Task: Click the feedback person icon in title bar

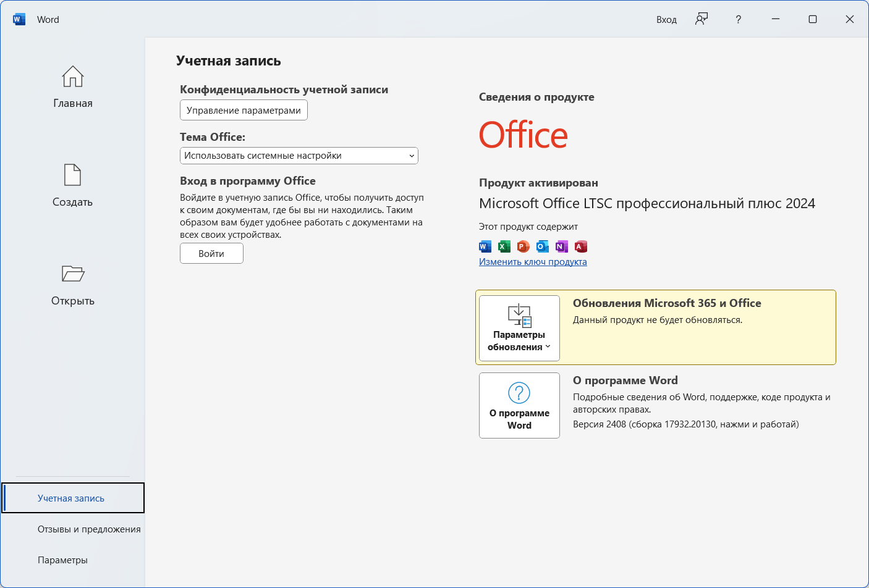Action: (701, 19)
